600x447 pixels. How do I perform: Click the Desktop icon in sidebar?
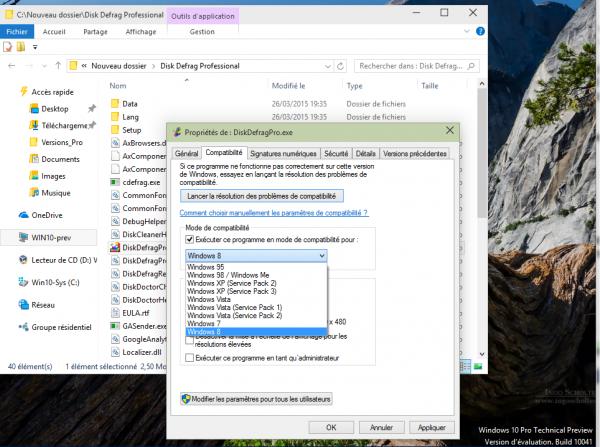coord(34,109)
